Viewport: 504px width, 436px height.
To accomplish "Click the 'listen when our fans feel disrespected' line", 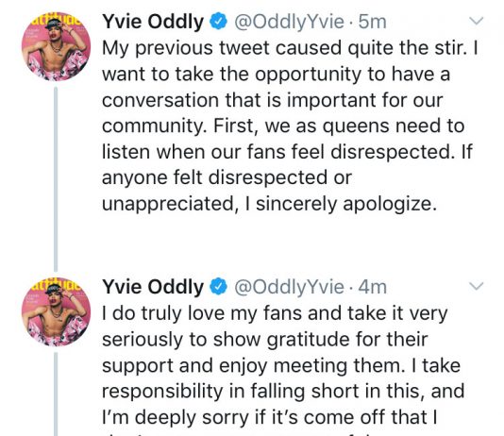I will coord(287,151).
